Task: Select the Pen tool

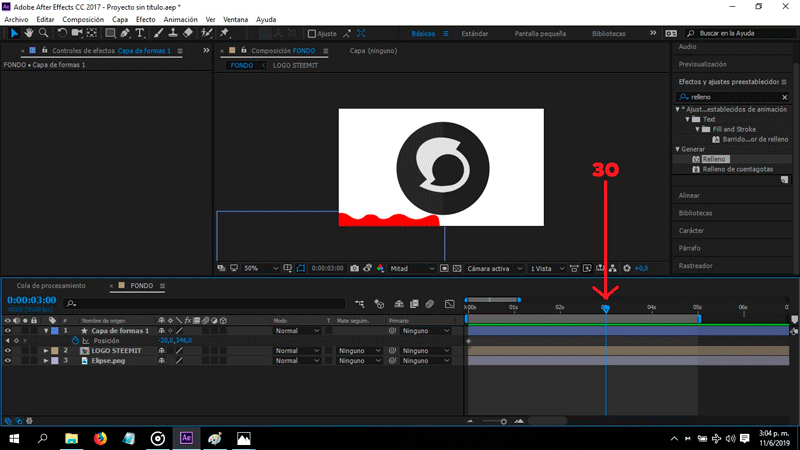Action: point(124,33)
